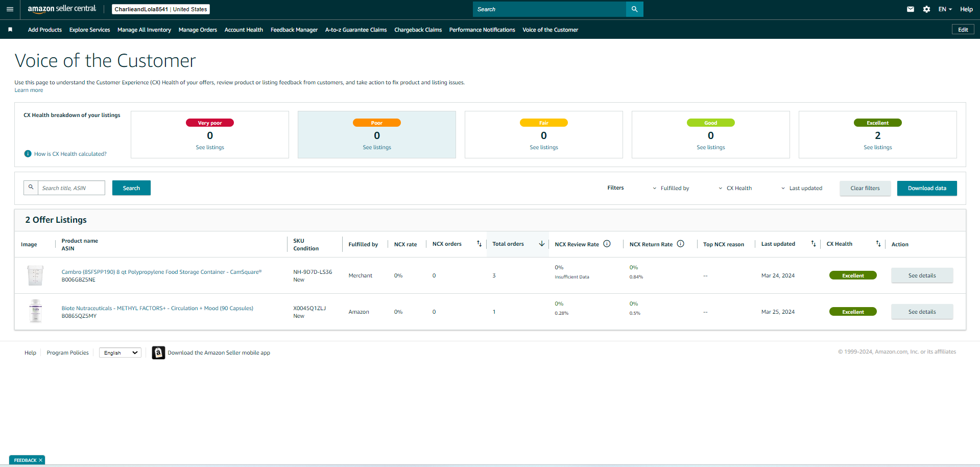
Task: See listings under Excellent
Action: pos(878,147)
